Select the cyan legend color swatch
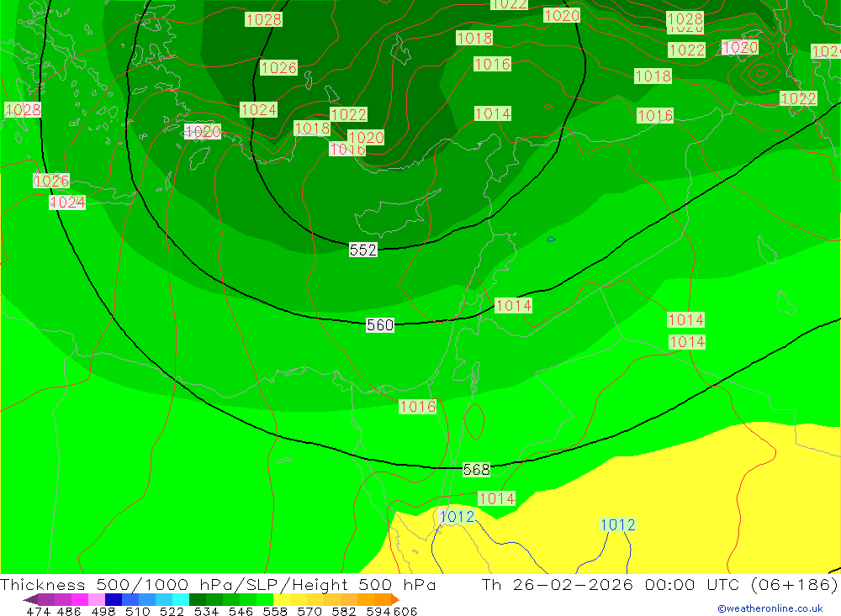The image size is (841, 616). tap(181, 599)
